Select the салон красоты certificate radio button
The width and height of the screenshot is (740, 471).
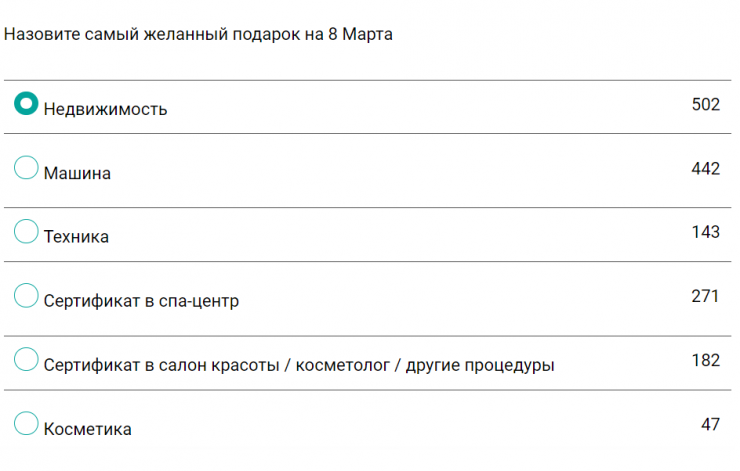pyautogui.click(x=26, y=360)
